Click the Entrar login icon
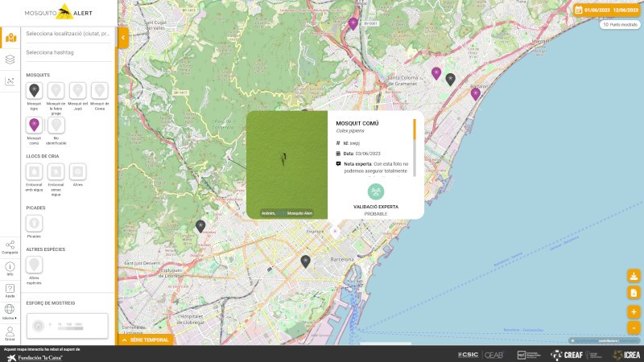The height and width of the screenshot is (362, 644). tap(10, 333)
